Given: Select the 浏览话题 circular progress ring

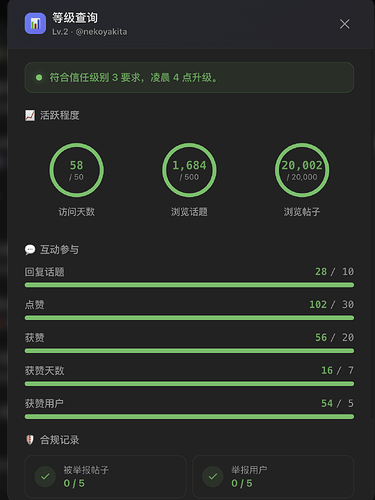Looking at the screenshot, I should click(x=189, y=170).
